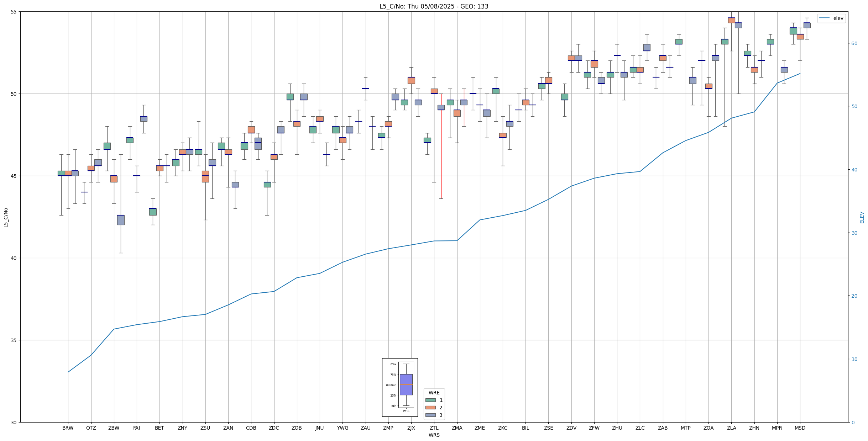Click the ZLA station tick label

(731, 428)
